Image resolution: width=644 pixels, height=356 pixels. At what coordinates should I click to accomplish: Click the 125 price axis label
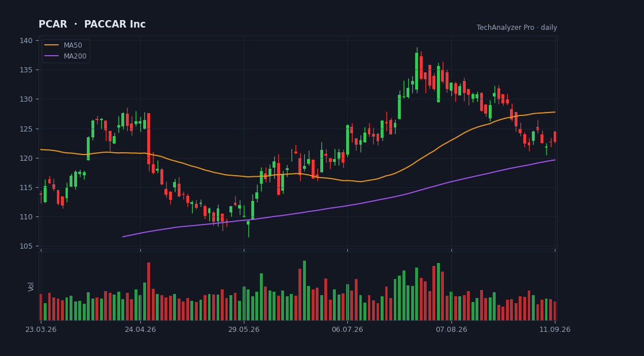point(26,129)
